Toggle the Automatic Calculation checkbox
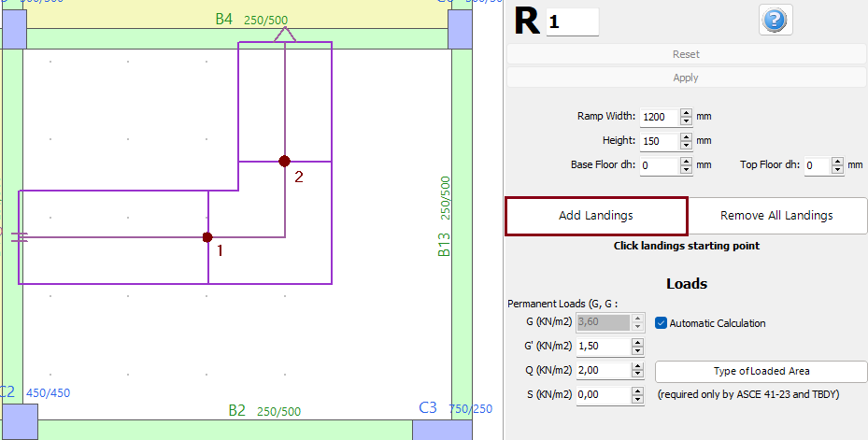The width and height of the screenshot is (868, 440). tap(662, 323)
